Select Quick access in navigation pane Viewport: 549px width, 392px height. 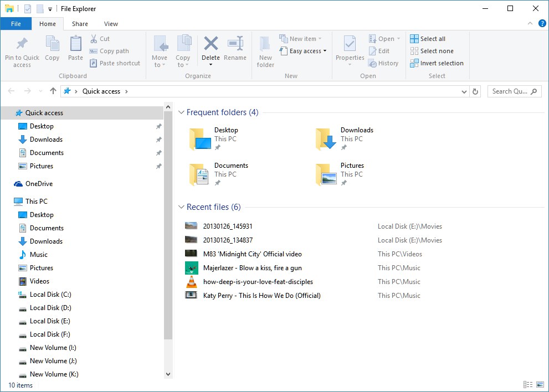point(82,113)
